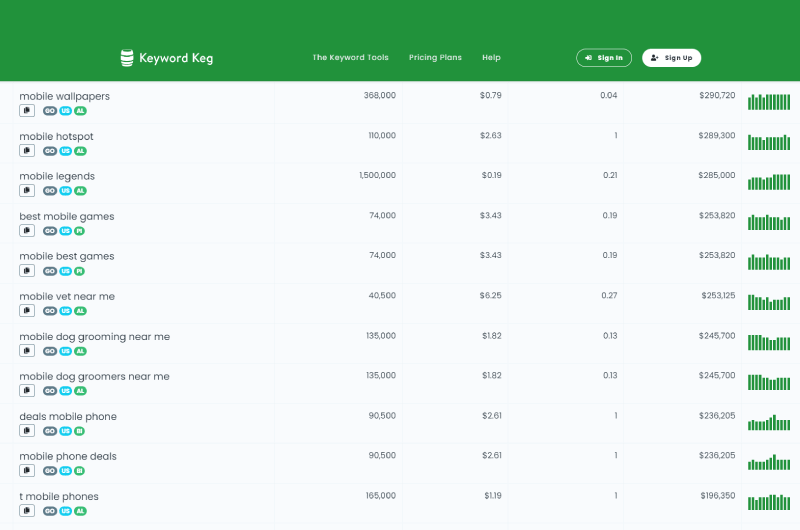This screenshot has width=800, height=530.
Task: Click GO badge under 'mobile wallpapers'
Action: click(50, 111)
